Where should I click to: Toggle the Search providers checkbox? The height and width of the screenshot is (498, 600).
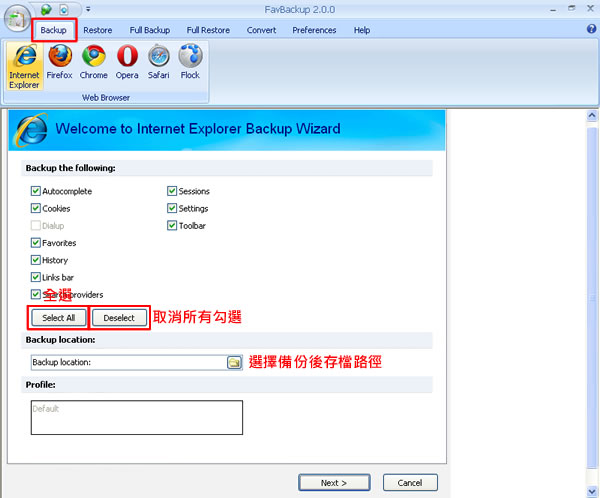point(36,294)
